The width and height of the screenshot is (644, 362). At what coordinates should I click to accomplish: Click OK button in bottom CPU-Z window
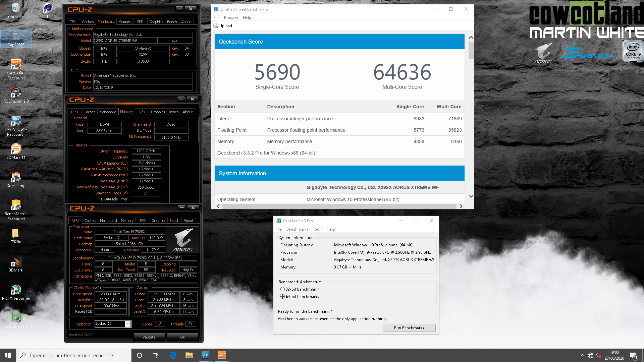[182, 337]
